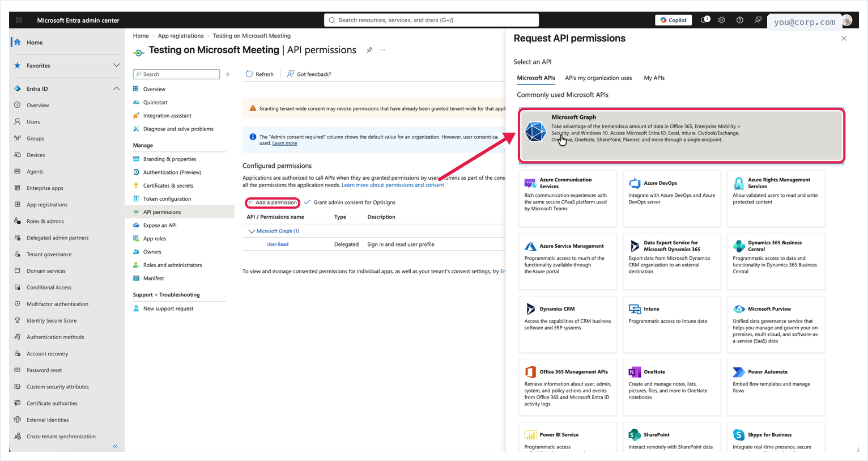The width and height of the screenshot is (868, 461).
Task: Open Roles & admins in sidebar
Action: 45,221
